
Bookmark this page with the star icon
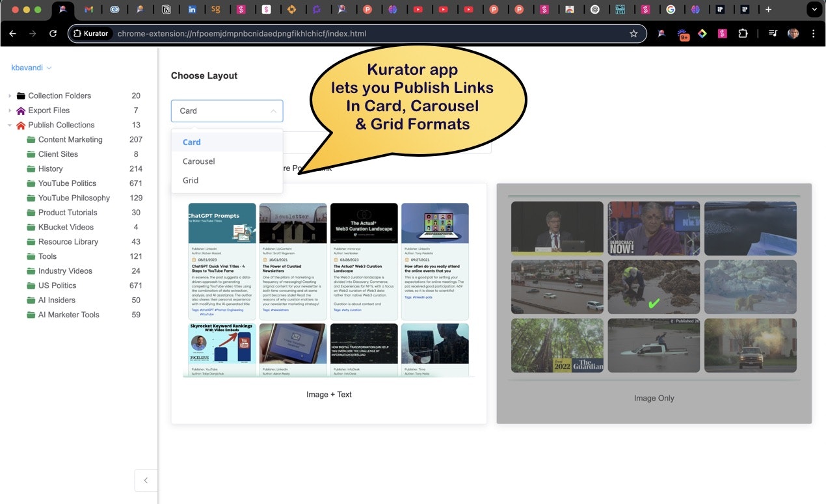point(633,34)
